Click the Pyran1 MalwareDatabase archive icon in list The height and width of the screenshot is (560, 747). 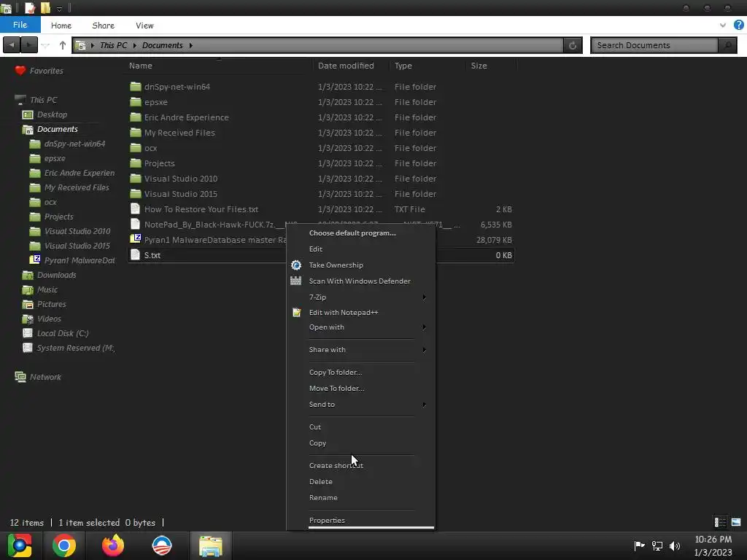[x=135, y=238]
